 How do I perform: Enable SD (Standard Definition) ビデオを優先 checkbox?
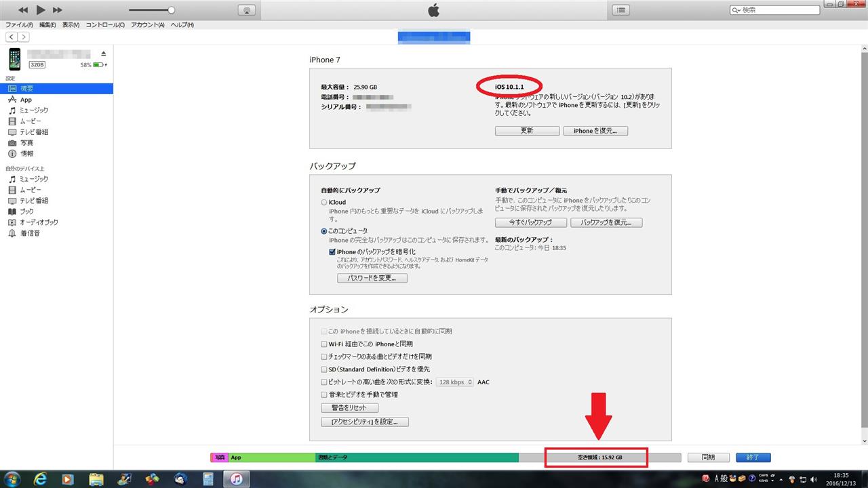pos(324,369)
